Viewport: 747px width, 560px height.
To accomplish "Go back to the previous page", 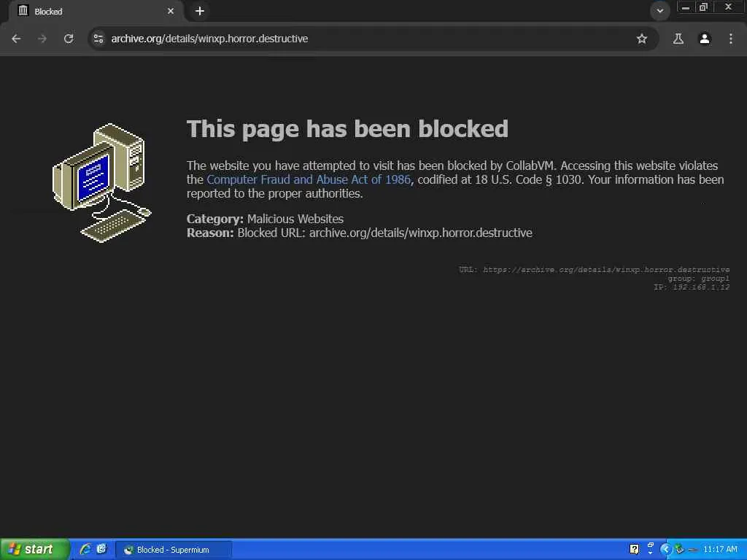I will pyautogui.click(x=16, y=39).
